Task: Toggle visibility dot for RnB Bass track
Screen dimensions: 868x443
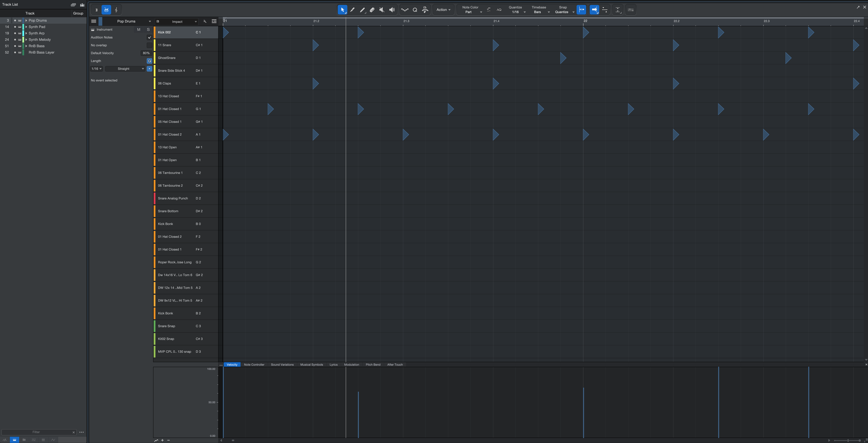Action: point(15,46)
